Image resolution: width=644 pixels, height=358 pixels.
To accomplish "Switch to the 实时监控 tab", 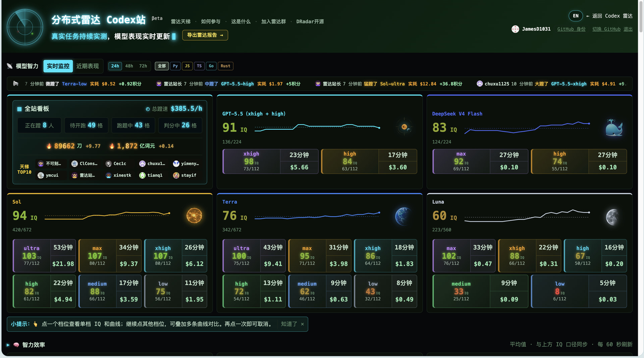I will 58,66.
